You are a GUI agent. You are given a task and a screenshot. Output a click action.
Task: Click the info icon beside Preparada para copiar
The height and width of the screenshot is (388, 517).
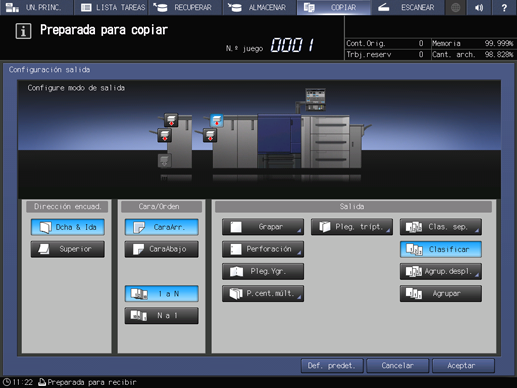(23, 31)
